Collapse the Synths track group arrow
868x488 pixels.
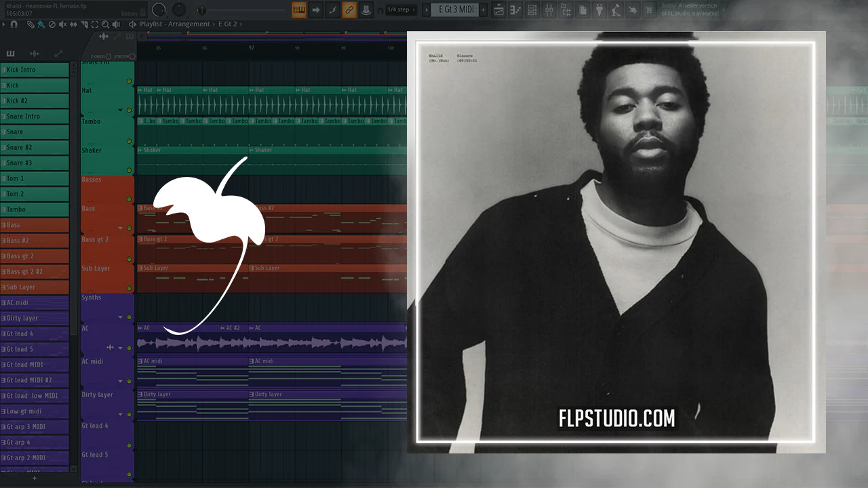click(121, 317)
